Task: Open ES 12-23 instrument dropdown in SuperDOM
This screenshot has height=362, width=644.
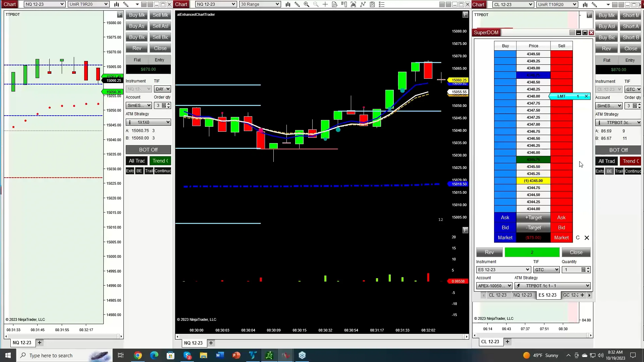Action: (503, 270)
